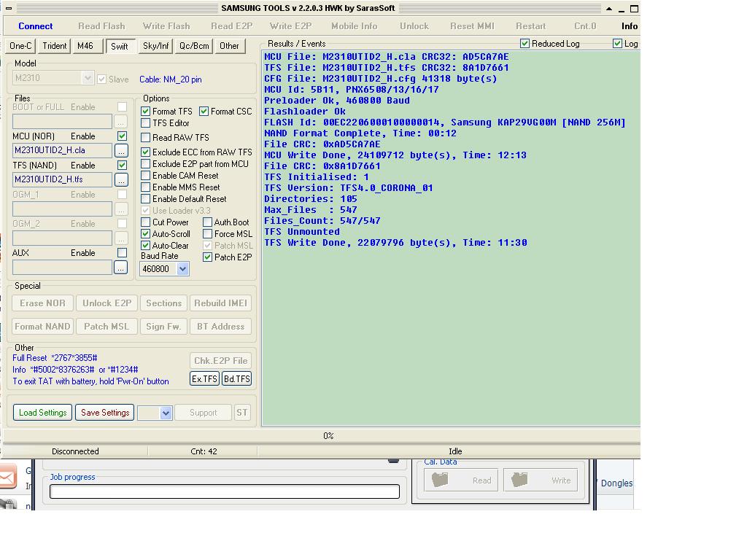This screenshot has width=747, height=560.
Task: Click the TFS file name field
Action: 63,179
